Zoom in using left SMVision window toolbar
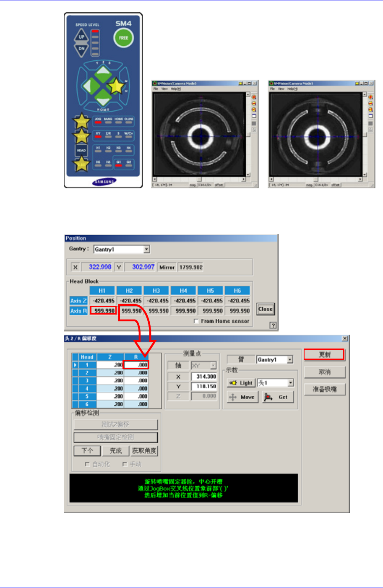 coord(254,97)
